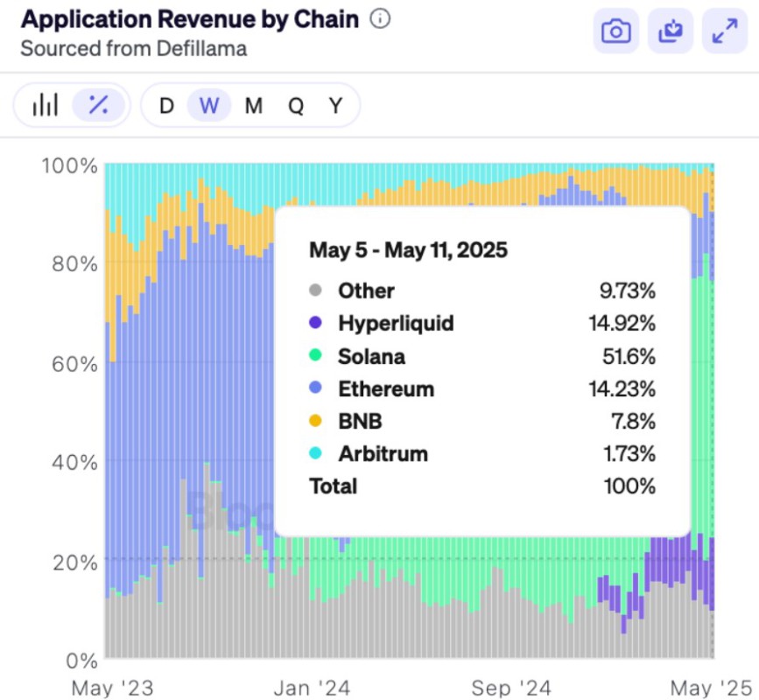The image size is (759, 700).
Task: Choose the monthly (M) interval
Action: (x=253, y=106)
